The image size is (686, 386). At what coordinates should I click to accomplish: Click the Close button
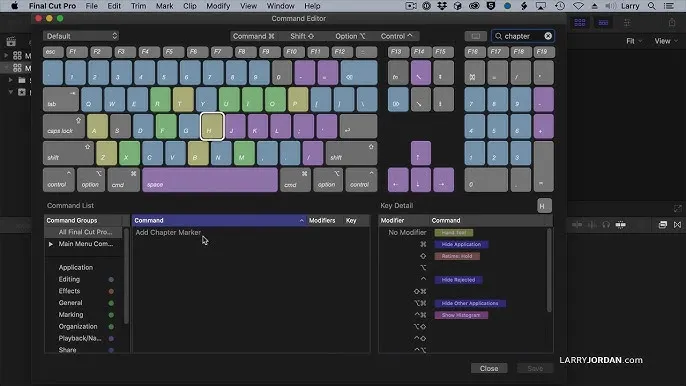point(489,368)
